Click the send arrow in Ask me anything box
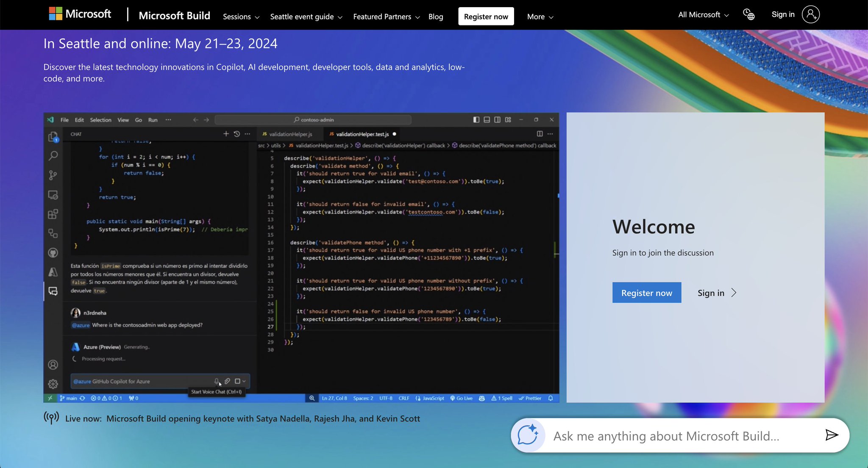This screenshot has width=868, height=468. pyautogui.click(x=832, y=435)
